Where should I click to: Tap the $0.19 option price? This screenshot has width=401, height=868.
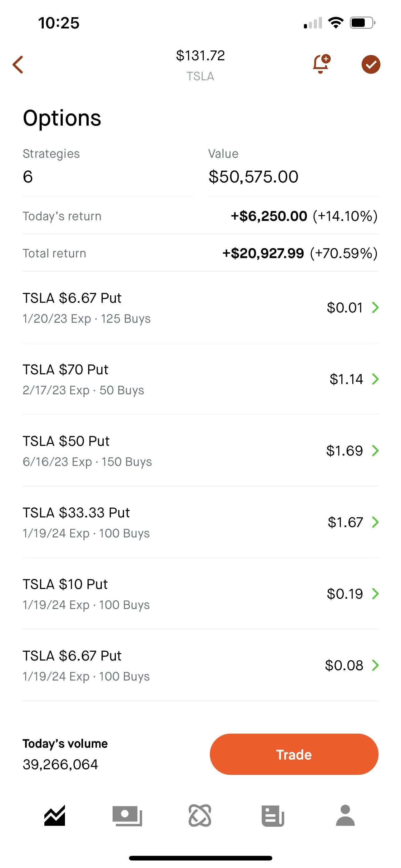pos(345,594)
